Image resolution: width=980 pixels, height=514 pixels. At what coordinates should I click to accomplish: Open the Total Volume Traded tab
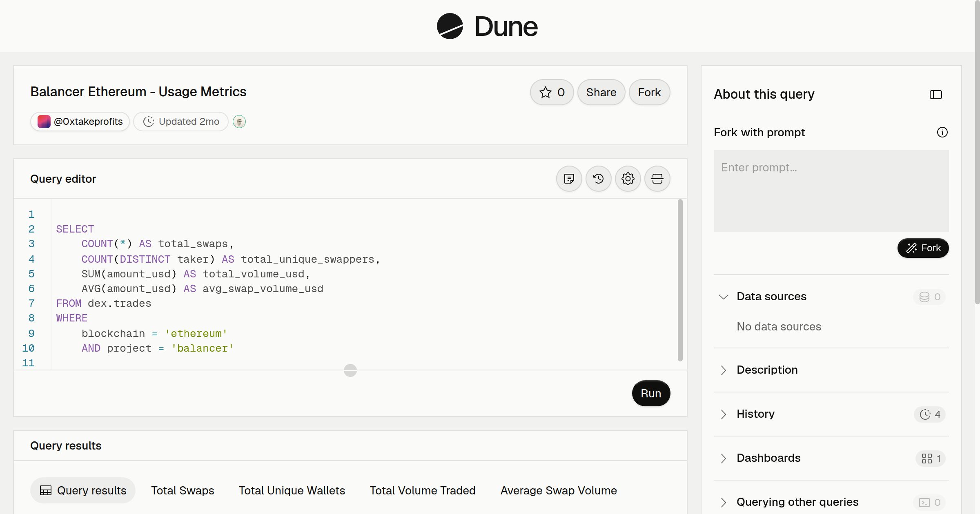[x=423, y=490]
